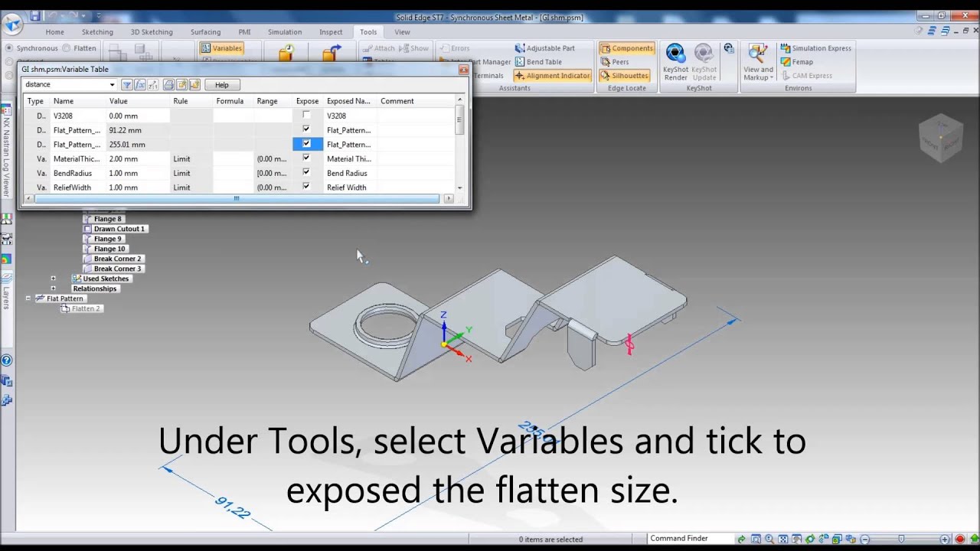Uncheck Expose for 255.01 mm Flat_Pattern row

coord(306,145)
